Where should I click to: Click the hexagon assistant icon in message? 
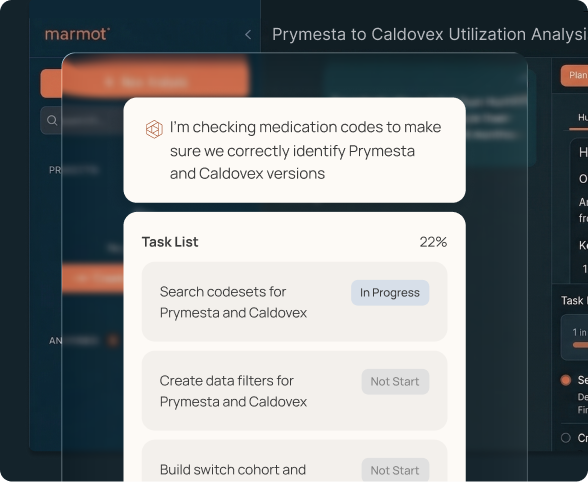tap(154, 129)
